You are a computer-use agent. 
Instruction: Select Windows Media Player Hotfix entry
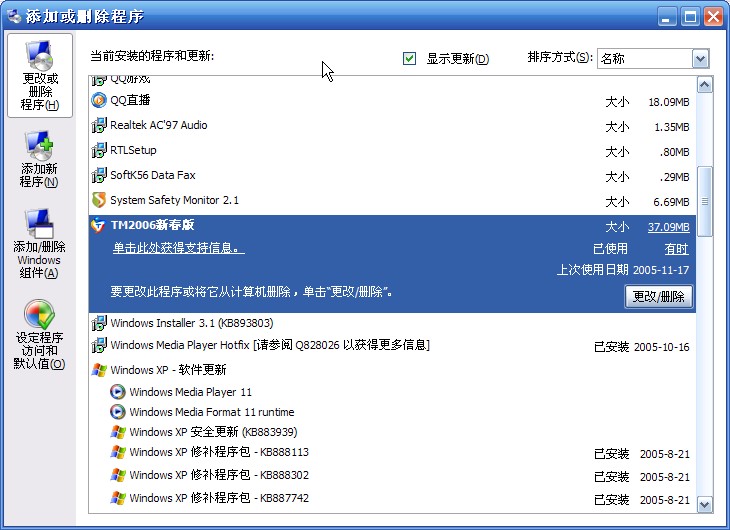click(x=270, y=345)
